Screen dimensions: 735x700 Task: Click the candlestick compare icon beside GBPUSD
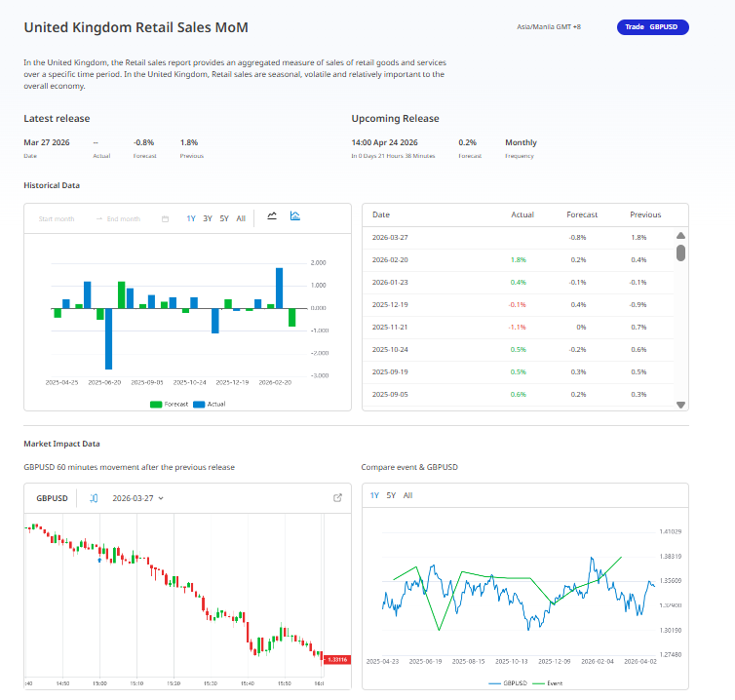point(94,498)
